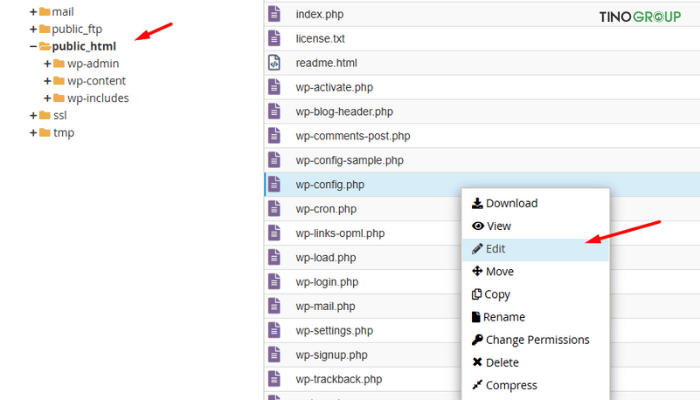The width and height of the screenshot is (700, 400).
Task: Click the mail folder icon
Action: pos(44,12)
